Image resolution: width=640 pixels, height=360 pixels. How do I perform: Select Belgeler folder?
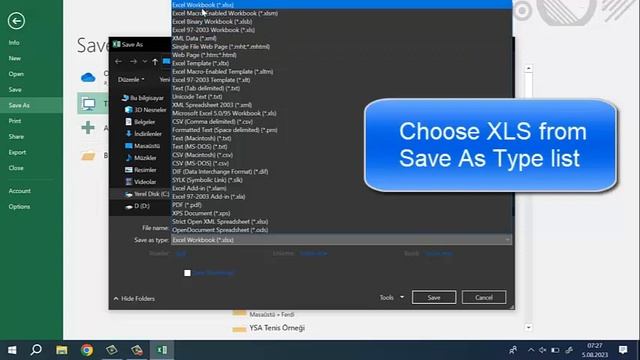click(140, 122)
